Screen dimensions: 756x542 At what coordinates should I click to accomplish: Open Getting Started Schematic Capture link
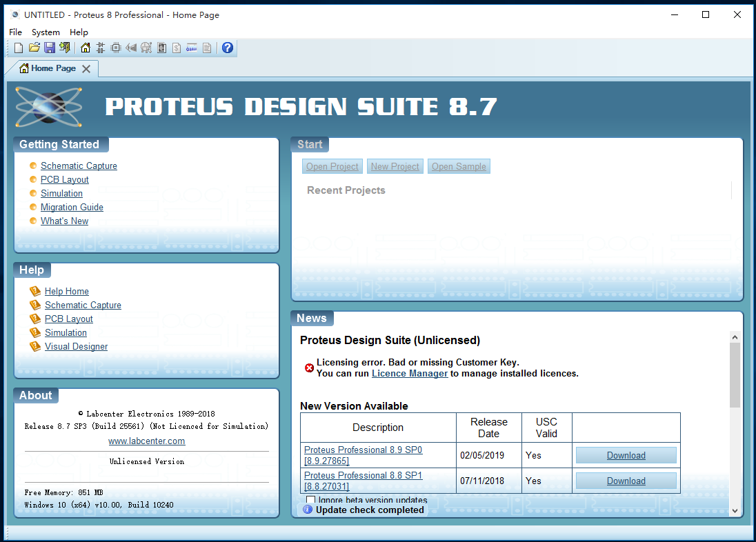(79, 166)
